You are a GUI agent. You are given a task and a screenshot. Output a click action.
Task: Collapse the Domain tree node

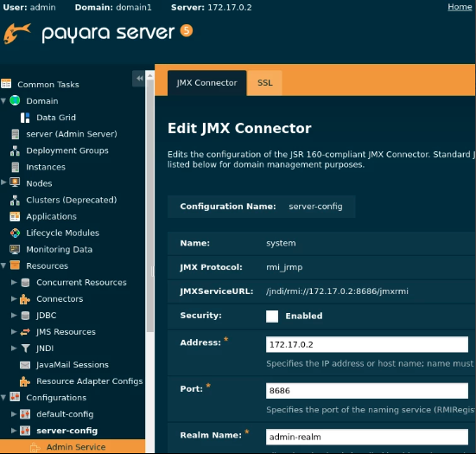coord(3,101)
